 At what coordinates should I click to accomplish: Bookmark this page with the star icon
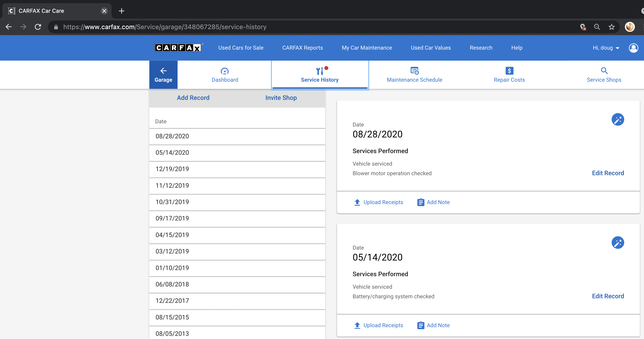(x=611, y=27)
